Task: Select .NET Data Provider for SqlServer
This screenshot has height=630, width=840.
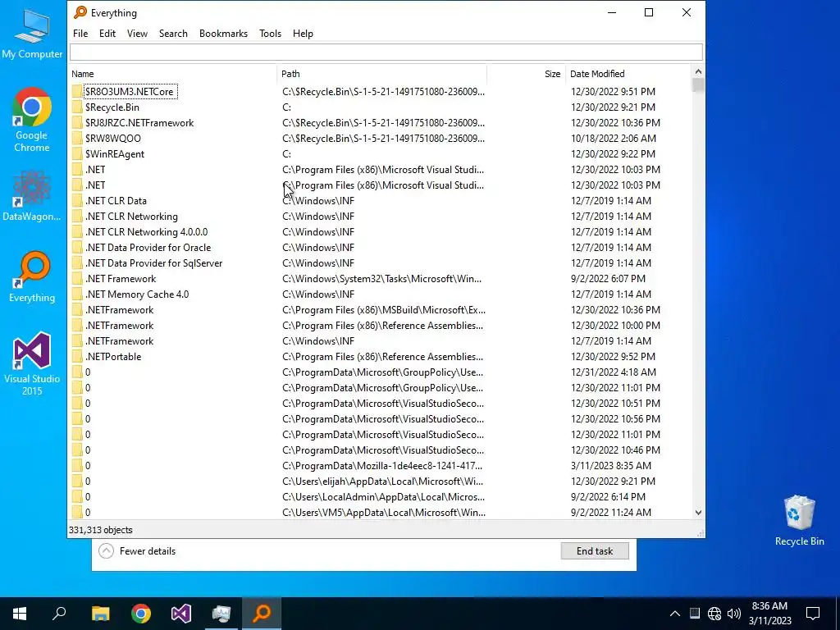Action: 153,263
